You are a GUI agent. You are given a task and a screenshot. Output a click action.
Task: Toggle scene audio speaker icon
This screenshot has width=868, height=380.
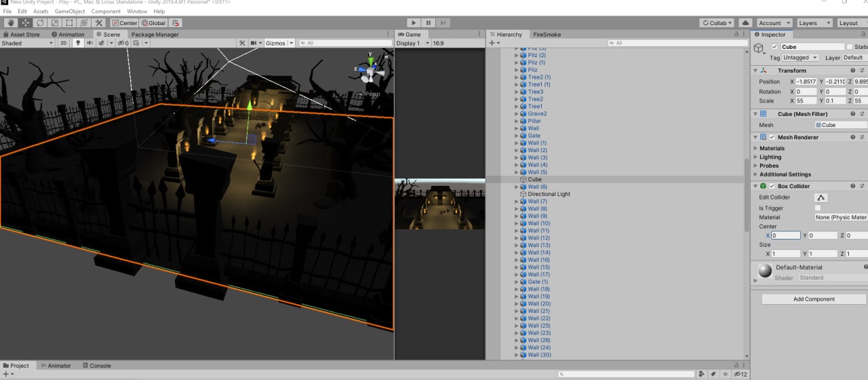90,43
